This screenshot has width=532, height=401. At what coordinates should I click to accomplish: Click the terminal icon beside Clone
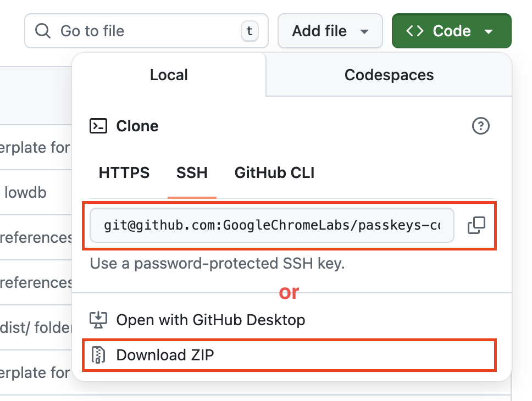[98, 126]
